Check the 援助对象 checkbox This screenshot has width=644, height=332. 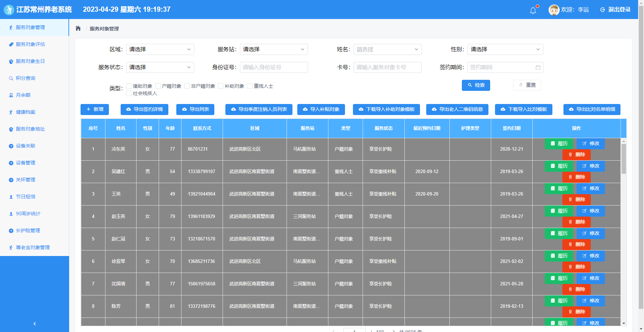click(x=129, y=86)
